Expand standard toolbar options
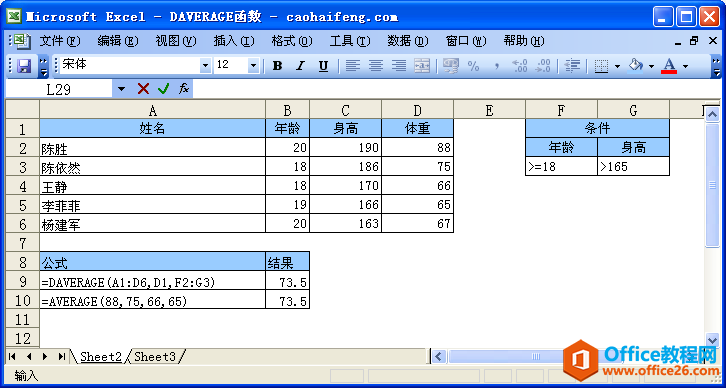The height and width of the screenshot is (388, 726). coord(43,66)
